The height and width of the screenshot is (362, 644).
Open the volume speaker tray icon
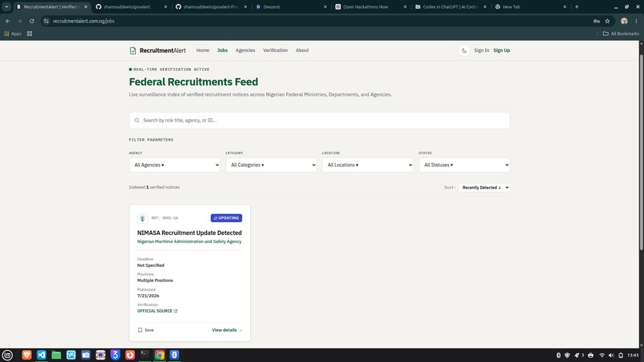(x=611, y=356)
